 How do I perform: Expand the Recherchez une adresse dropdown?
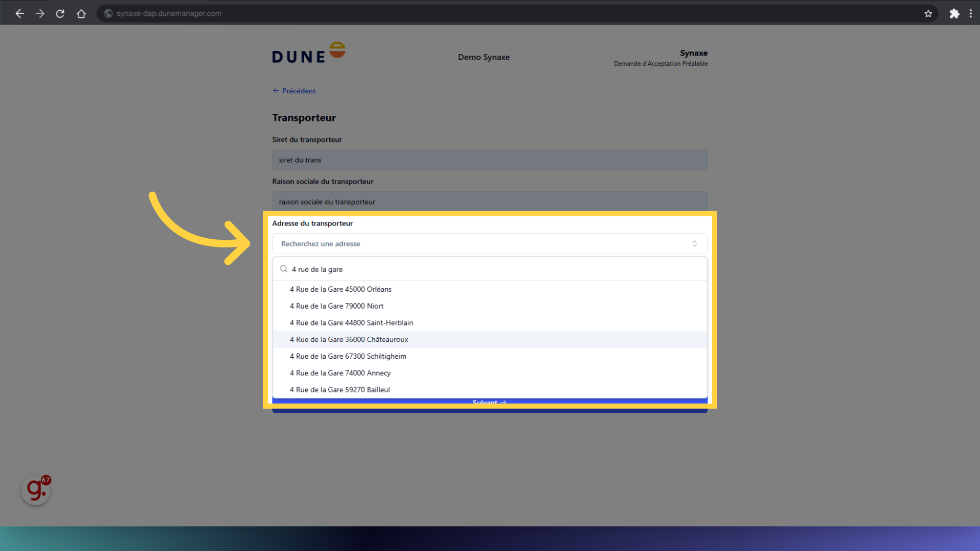[x=489, y=244]
